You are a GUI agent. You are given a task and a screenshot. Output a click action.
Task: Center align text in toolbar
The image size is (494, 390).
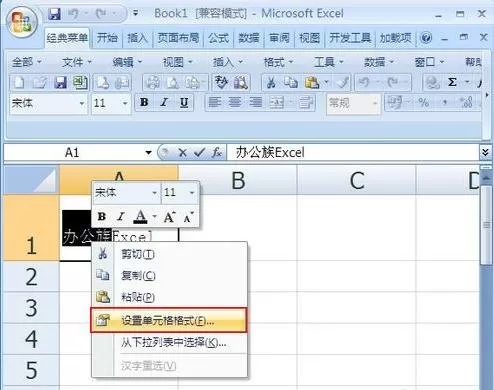[x=235, y=103]
